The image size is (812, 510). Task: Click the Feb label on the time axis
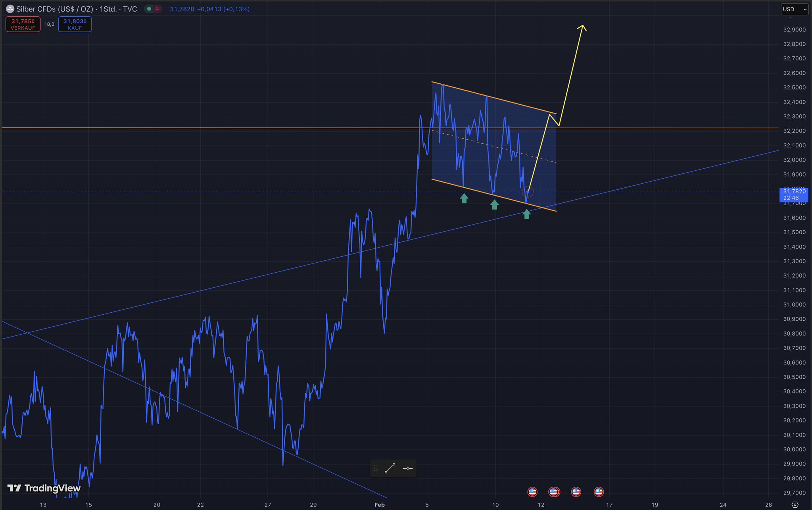point(380,505)
